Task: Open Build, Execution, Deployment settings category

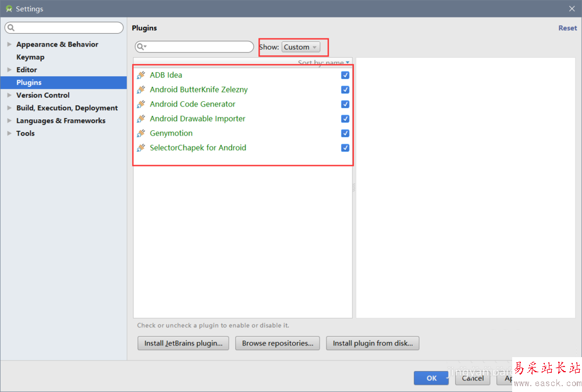Action: tap(67, 108)
